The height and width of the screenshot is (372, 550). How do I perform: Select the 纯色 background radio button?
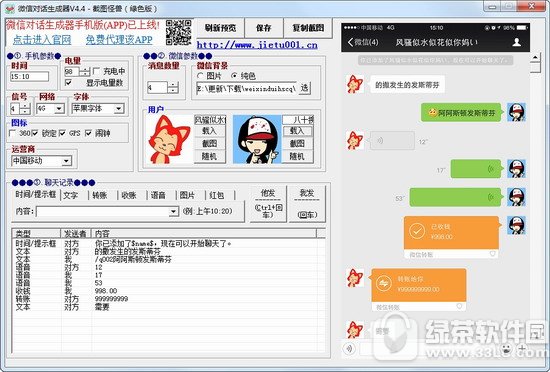click(x=234, y=76)
